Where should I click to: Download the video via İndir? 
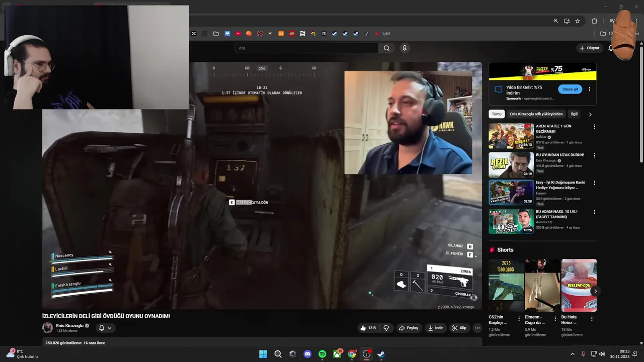coord(435,328)
